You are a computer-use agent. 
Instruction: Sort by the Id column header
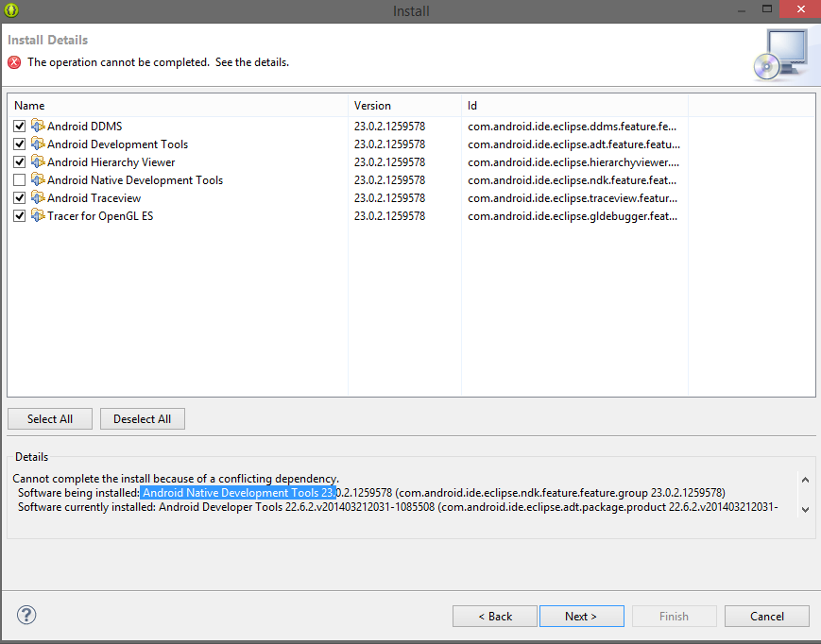coord(575,105)
